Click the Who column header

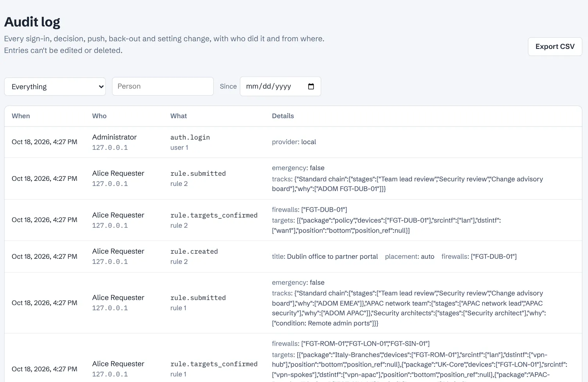[x=99, y=116]
